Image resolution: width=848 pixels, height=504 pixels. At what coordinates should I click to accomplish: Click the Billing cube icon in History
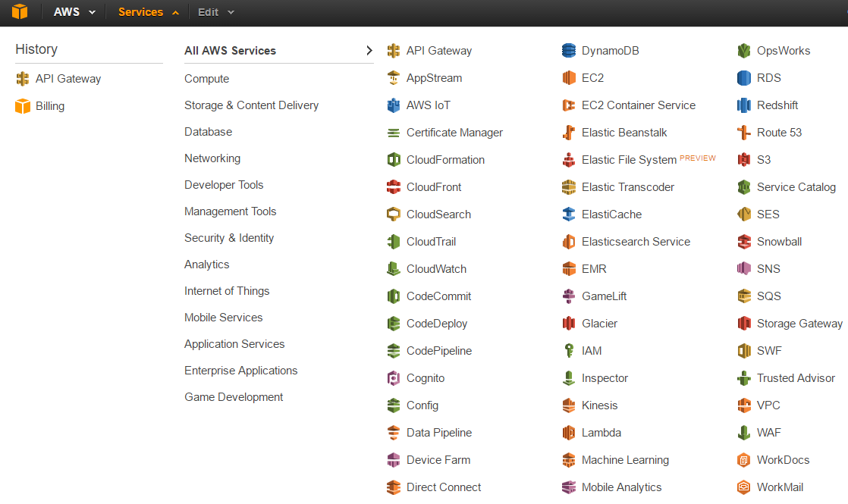coord(23,106)
